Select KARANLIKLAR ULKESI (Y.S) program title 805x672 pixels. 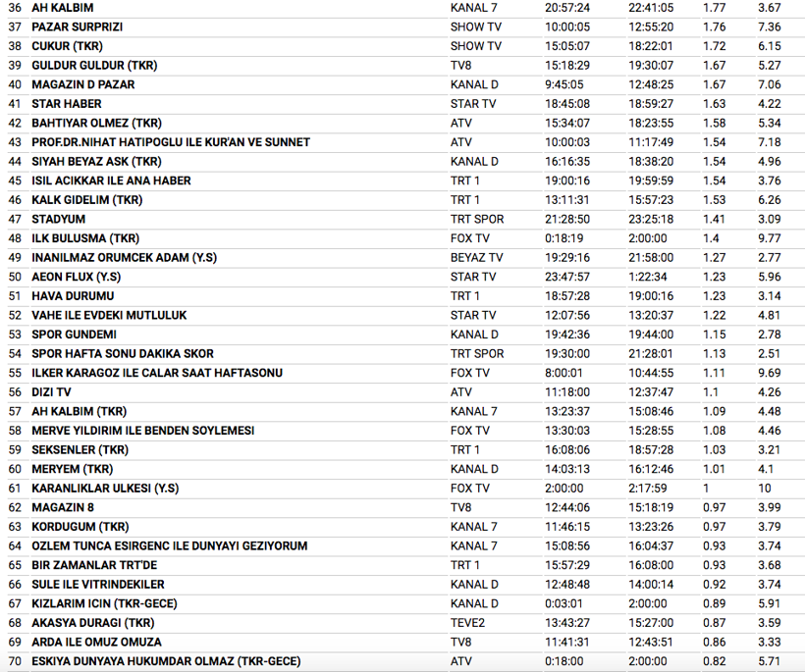tap(109, 489)
